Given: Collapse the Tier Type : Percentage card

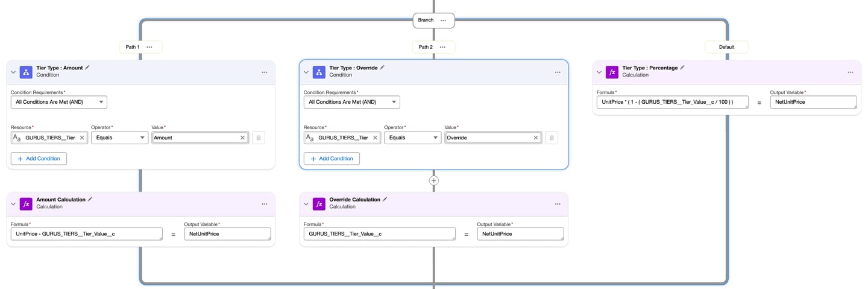Looking at the screenshot, I should click(599, 72).
